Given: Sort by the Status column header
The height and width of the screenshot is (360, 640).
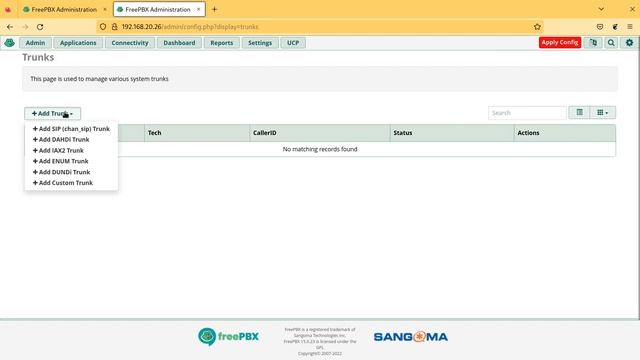Looking at the screenshot, I should tap(452, 133).
